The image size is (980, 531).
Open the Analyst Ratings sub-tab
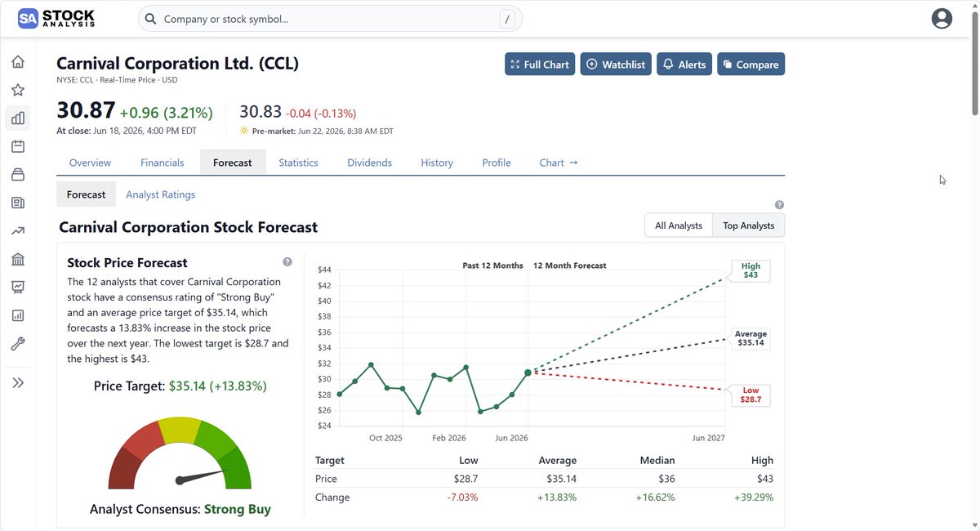click(x=160, y=194)
